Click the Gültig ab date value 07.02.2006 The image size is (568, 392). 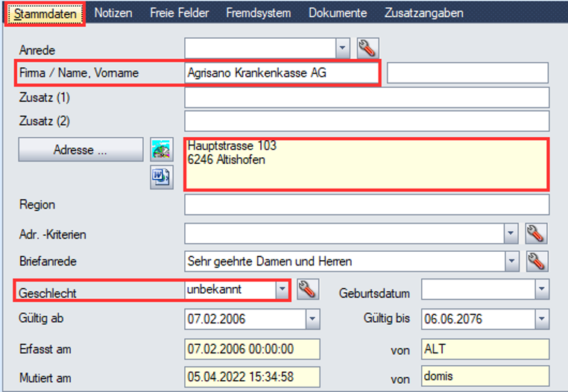click(x=216, y=319)
